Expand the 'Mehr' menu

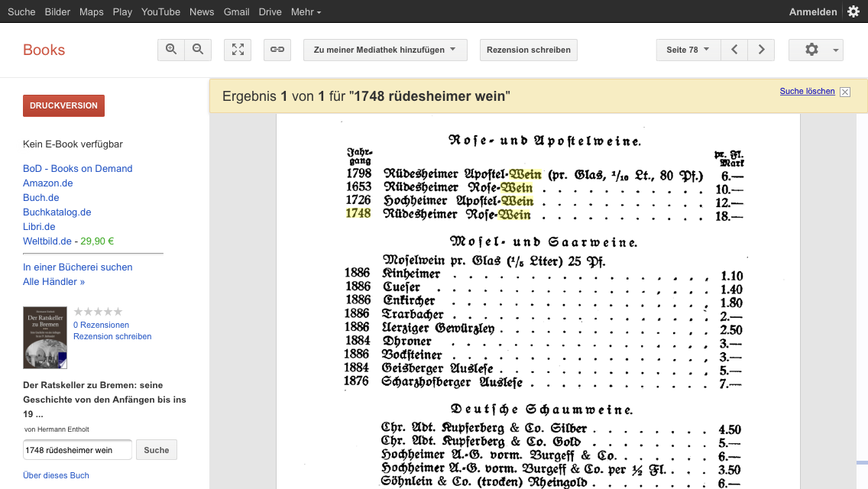click(x=306, y=11)
